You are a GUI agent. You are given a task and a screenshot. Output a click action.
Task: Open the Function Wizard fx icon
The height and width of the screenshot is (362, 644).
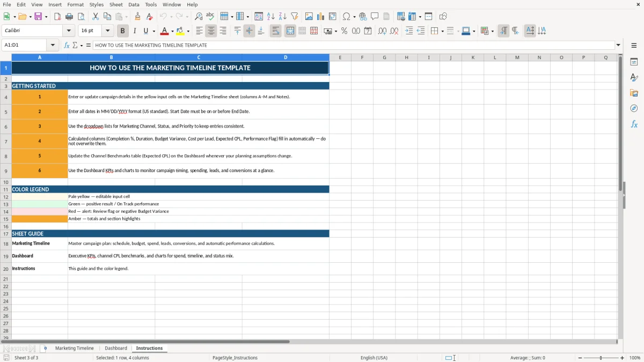point(67,45)
